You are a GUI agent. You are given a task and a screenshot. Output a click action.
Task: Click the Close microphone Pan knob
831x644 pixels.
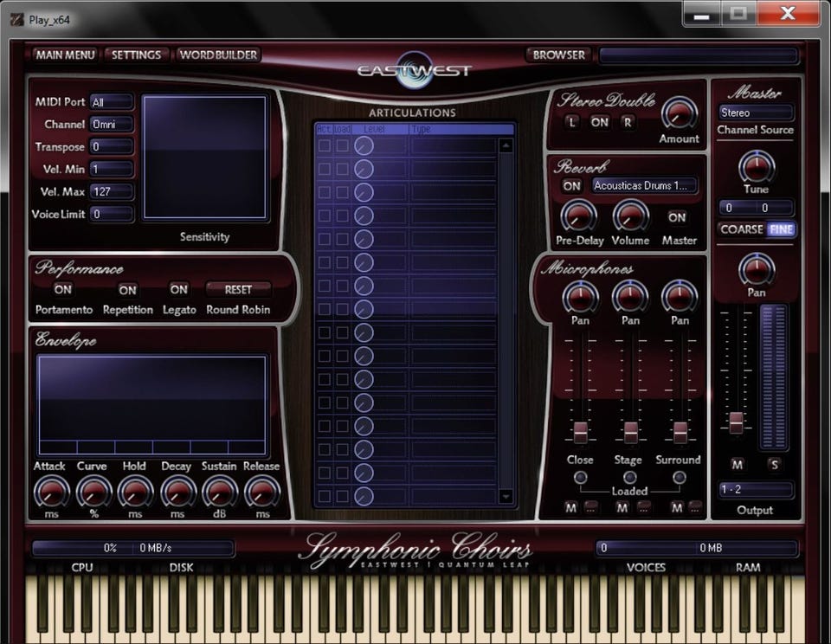point(580,297)
